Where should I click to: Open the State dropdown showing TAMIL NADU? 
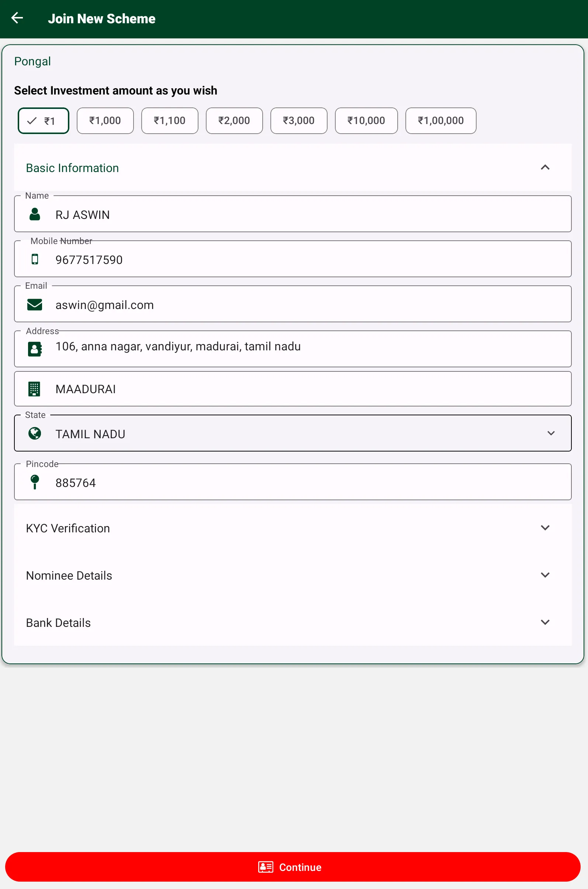click(293, 433)
